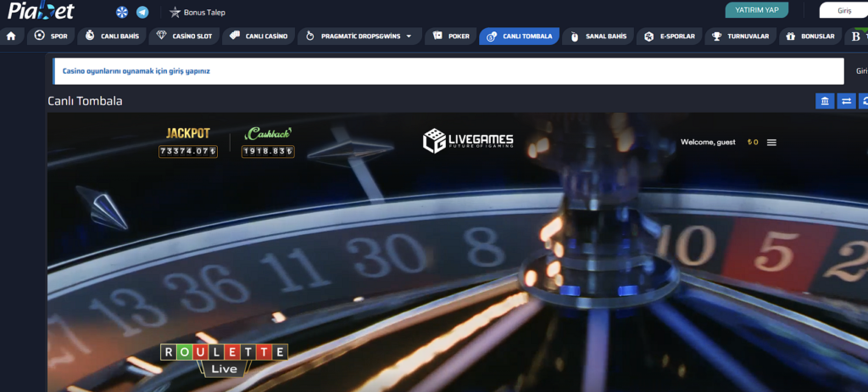The width and height of the screenshot is (868, 392).
Task: Select the Casino Slot tab
Action: 185,36
